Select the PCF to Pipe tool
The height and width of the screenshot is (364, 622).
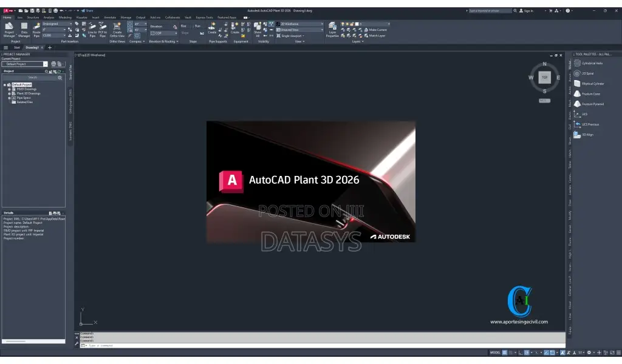[x=102, y=30]
